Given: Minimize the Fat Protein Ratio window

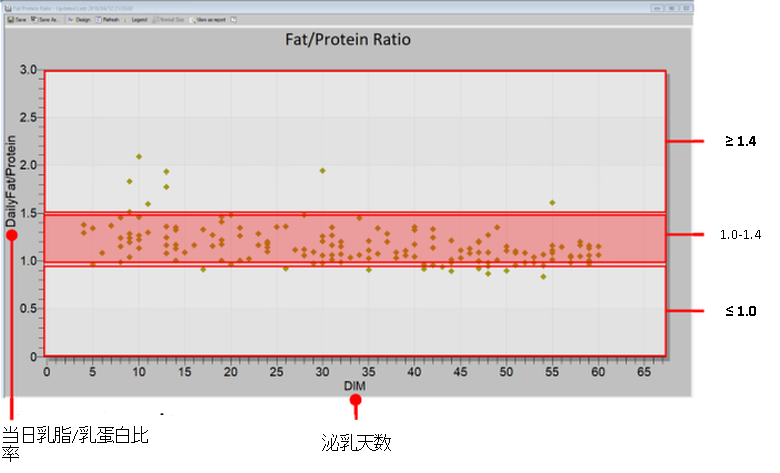Looking at the screenshot, I should pyautogui.click(x=655, y=7).
